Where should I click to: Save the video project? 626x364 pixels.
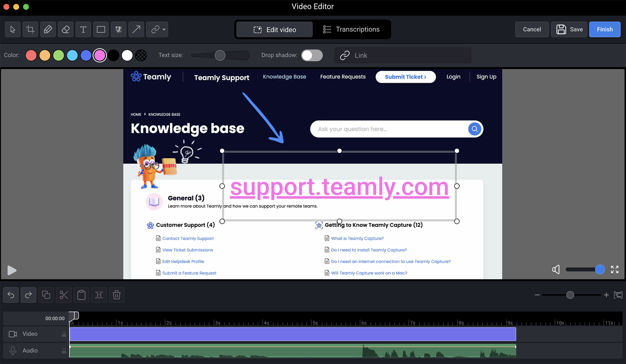click(569, 30)
